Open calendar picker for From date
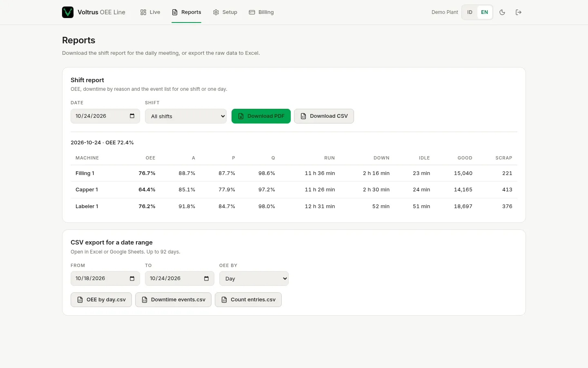The image size is (588, 368). (132, 278)
